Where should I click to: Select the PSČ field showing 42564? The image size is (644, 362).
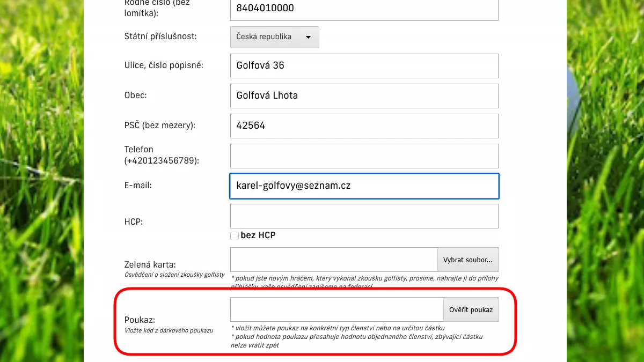pyautogui.click(x=364, y=126)
